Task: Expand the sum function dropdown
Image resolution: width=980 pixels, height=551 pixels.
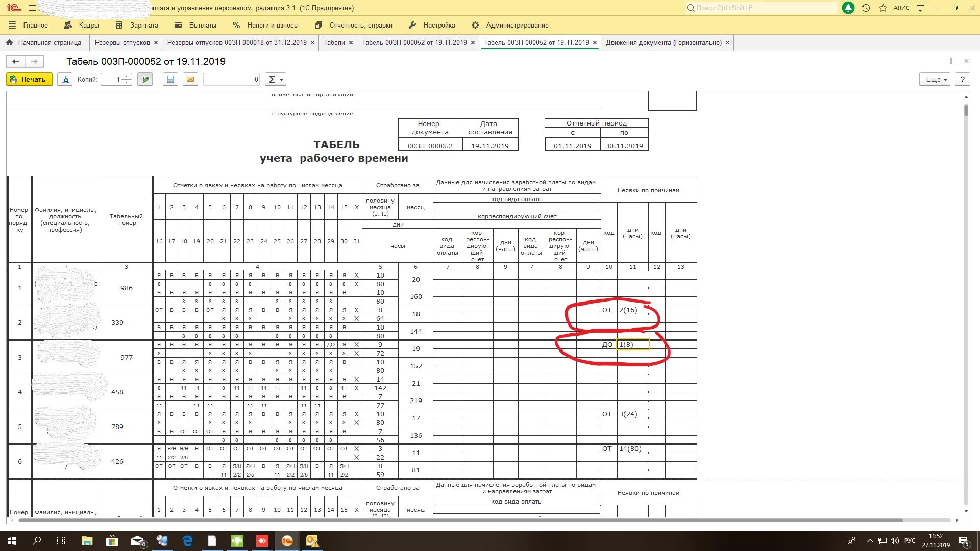Action: point(276,80)
